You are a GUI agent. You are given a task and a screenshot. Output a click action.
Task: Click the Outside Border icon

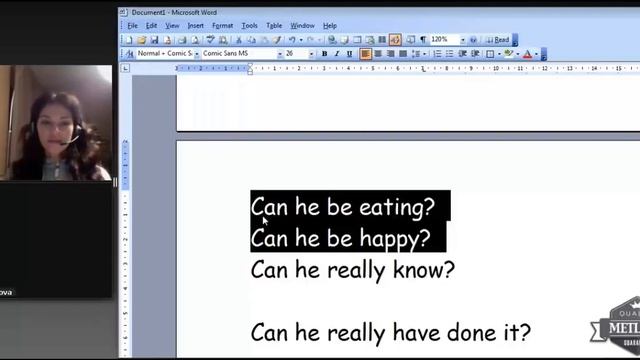[490, 54]
